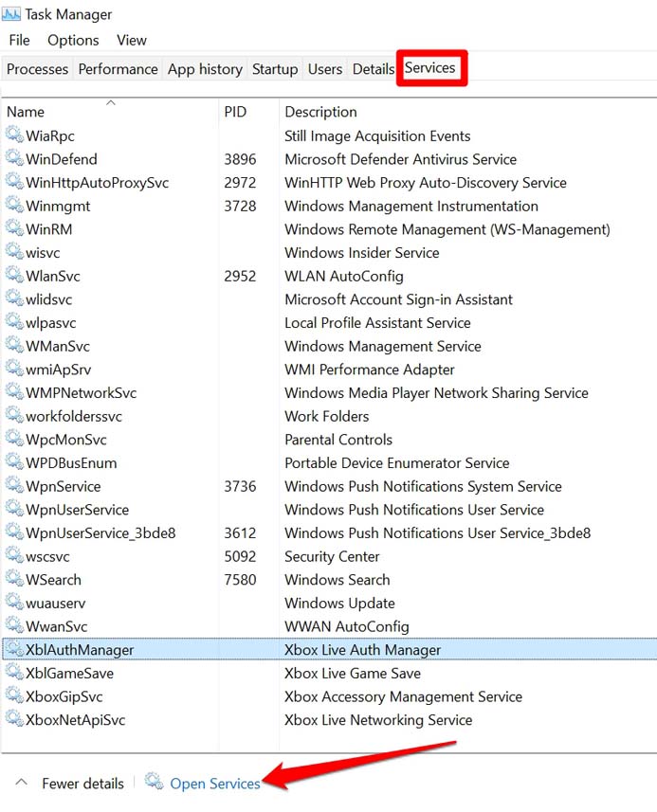This screenshot has width=657, height=812.
Task: Select the XblAuthManager service row
Action: tap(330, 649)
